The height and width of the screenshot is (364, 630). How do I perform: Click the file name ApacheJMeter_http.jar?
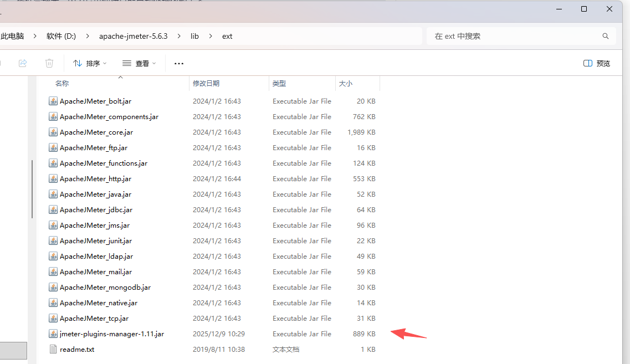coord(96,179)
